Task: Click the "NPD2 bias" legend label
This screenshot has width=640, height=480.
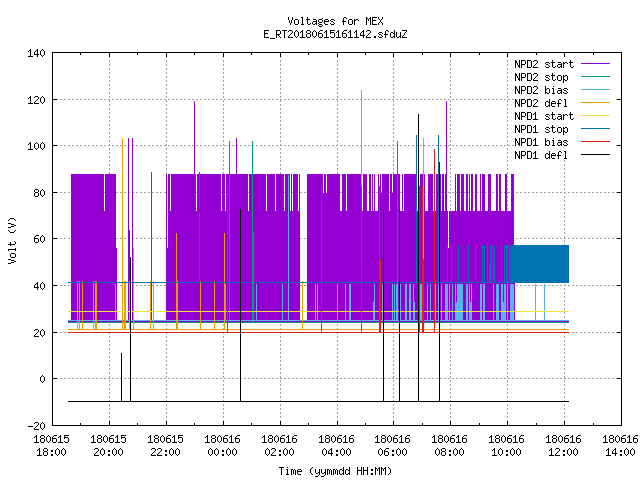Action: (541, 90)
